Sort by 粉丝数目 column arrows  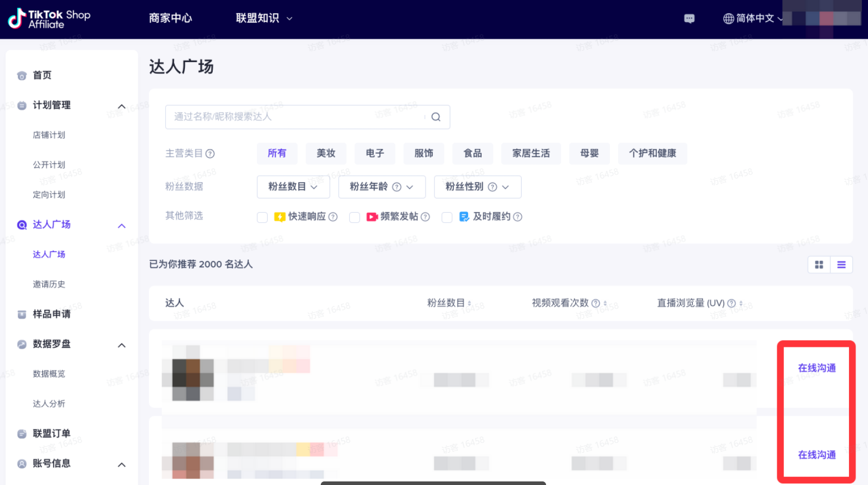coord(469,303)
